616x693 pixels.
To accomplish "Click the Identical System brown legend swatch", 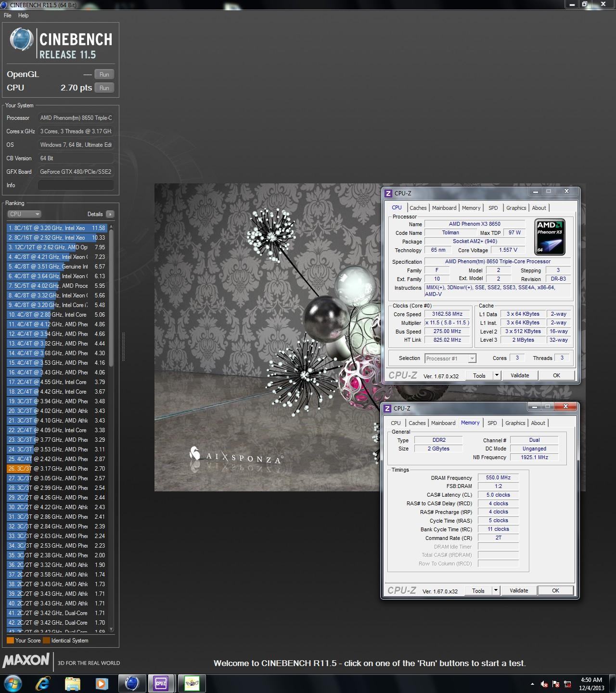I will click(x=46, y=641).
